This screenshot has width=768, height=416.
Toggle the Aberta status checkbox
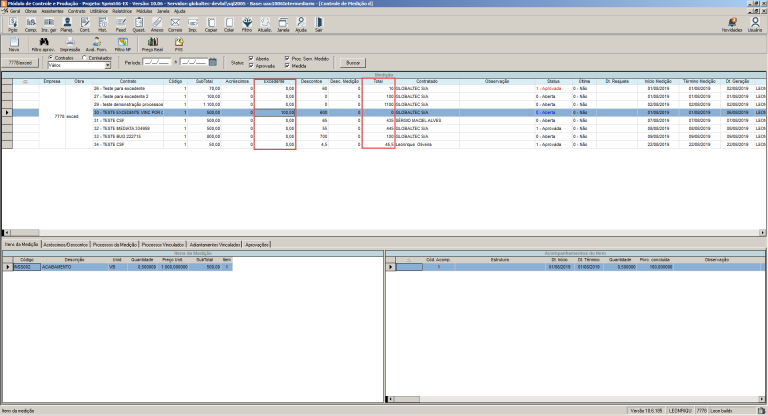251,59
